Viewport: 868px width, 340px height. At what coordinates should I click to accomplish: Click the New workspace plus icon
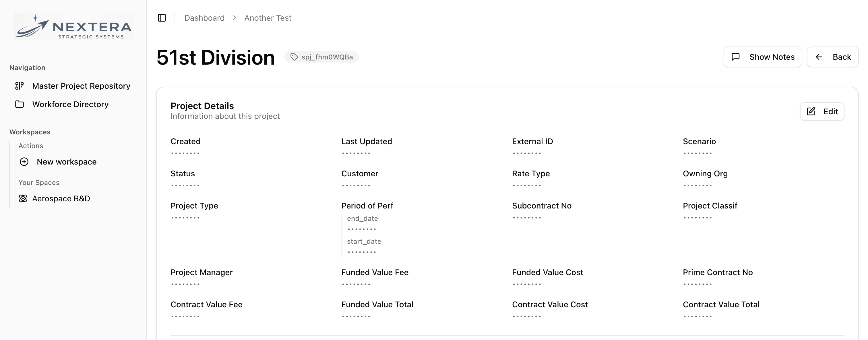[x=24, y=162]
